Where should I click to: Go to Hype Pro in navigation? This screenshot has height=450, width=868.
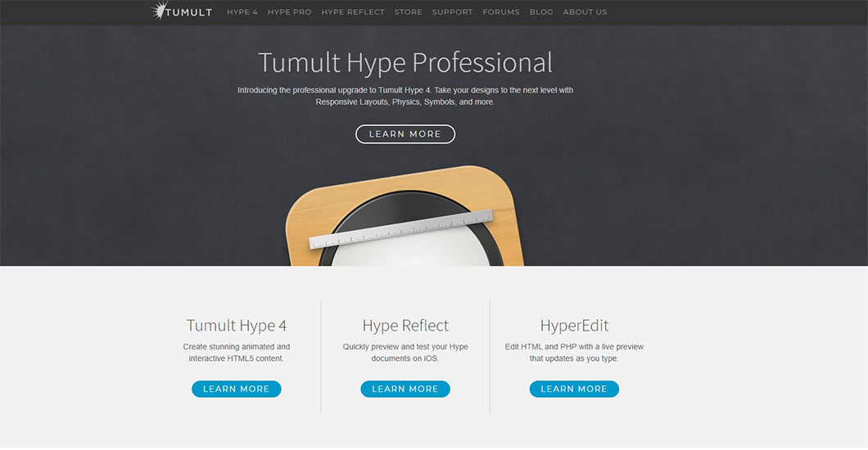click(289, 12)
